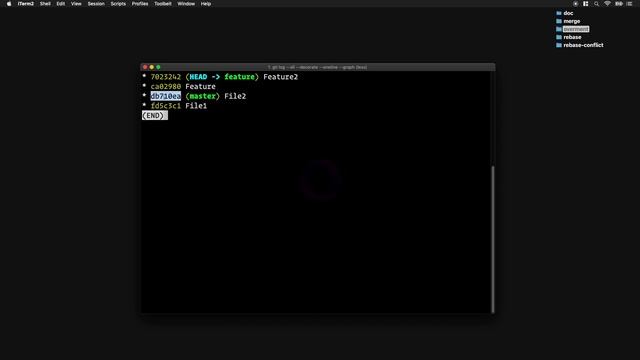Maximize the terminal window with green button
640x360 pixels.
(x=158, y=67)
